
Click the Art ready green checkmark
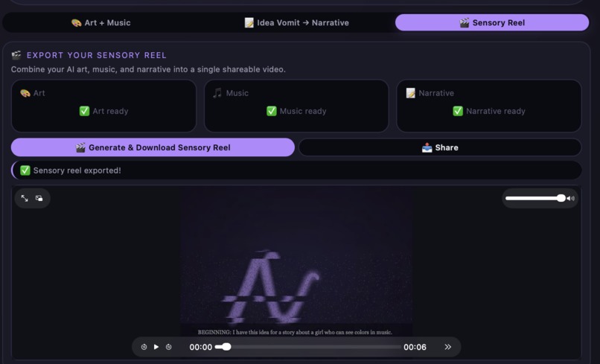84,111
